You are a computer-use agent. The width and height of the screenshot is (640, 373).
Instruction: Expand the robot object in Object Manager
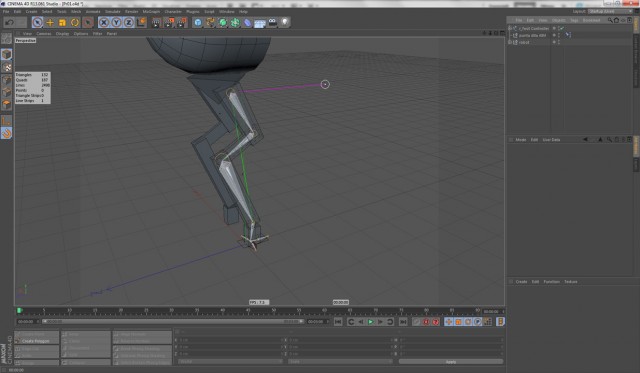pos(509,42)
